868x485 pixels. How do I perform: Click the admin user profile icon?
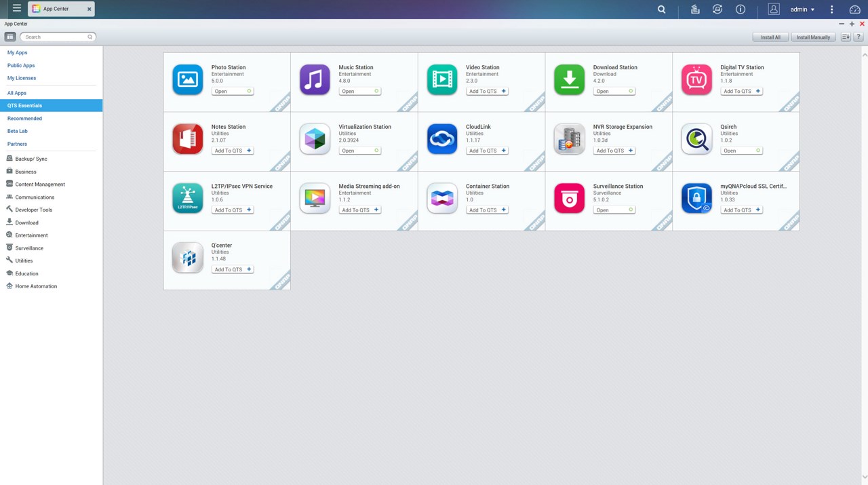[774, 9]
